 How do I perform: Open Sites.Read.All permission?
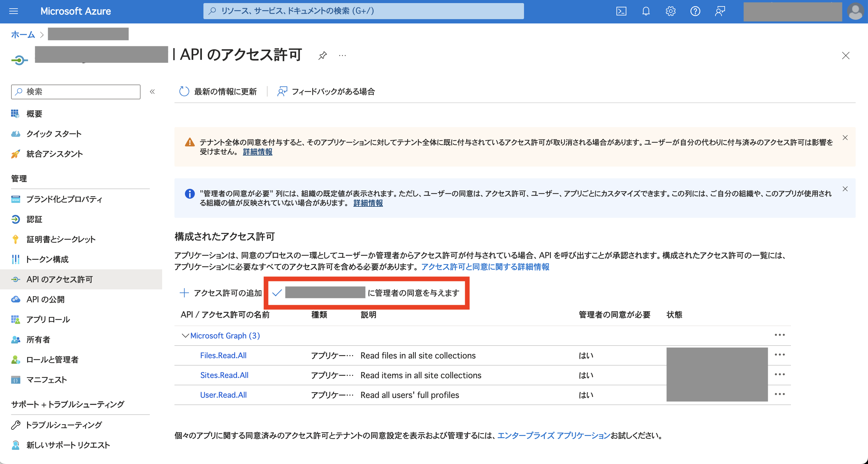point(224,375)
